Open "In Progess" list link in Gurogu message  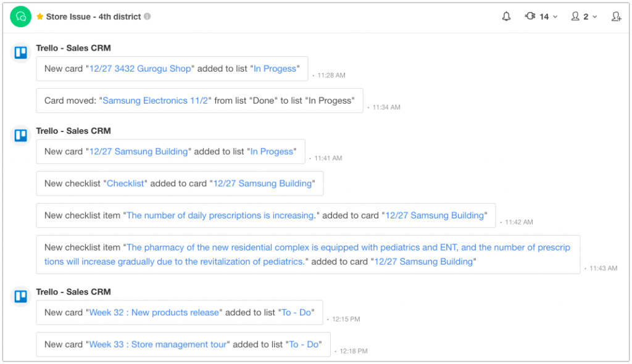(275, 68)
